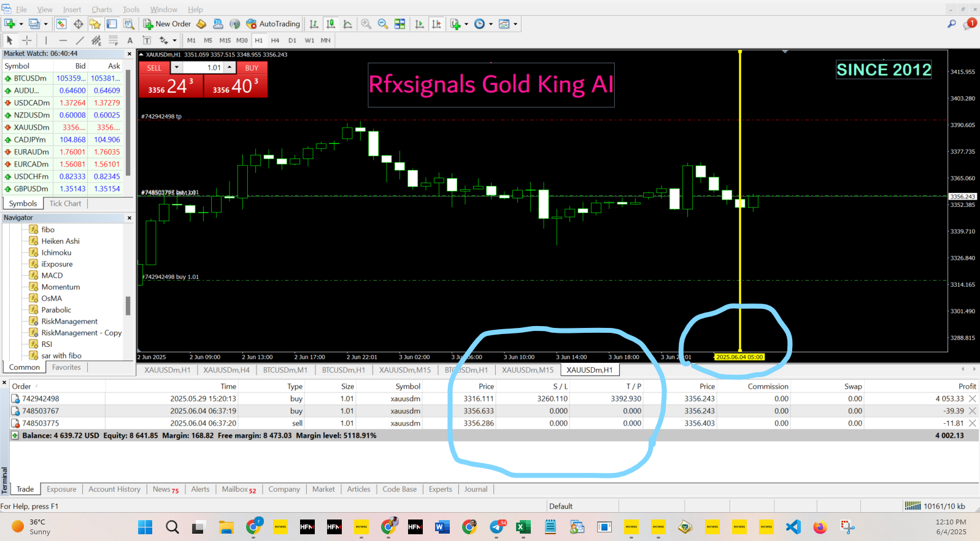Click the Tile Windows icon
This screenshot has height=541, width=980.
pyautogui.click(x=399, y=24)
